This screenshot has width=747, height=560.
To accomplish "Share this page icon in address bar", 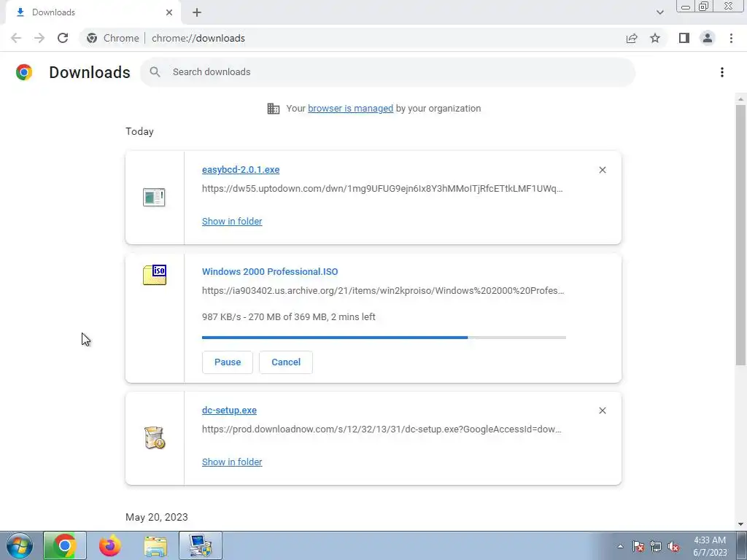I will pyautogui.click(x=632, y=38).
